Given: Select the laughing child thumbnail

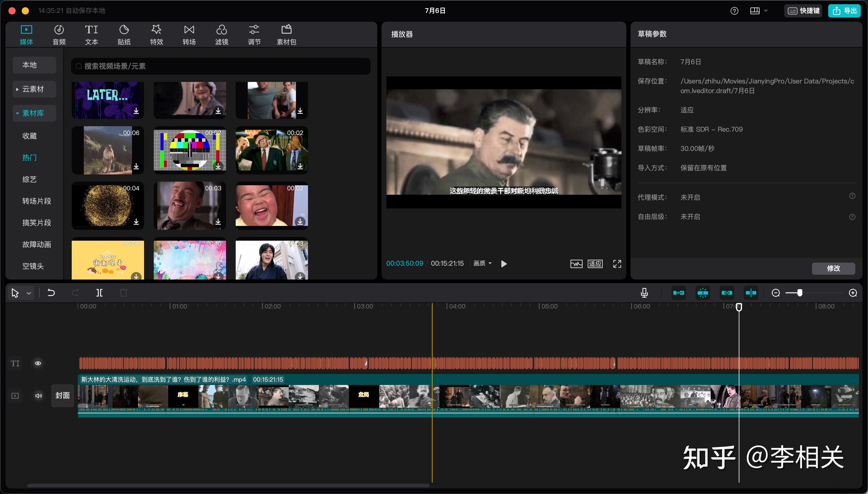Looking at the screenshot, I should pyautogui.click(x=272, y=206).
